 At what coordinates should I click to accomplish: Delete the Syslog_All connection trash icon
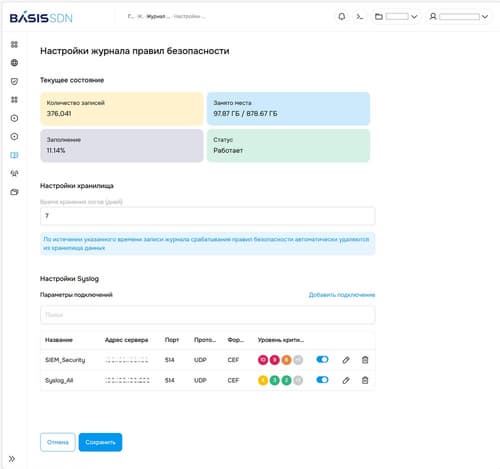coord(365,380)
